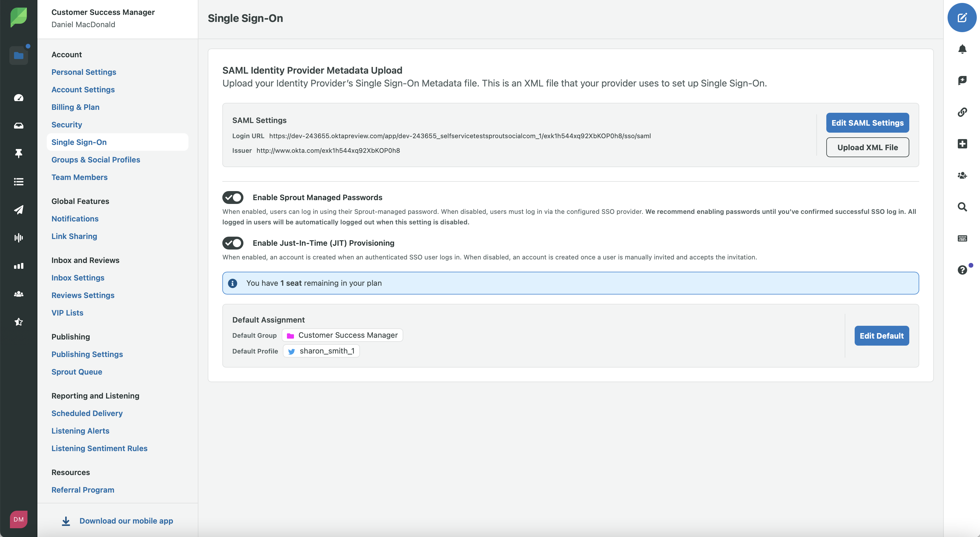Open the Compose new post icon
This screenshot has height=537, width=980.
pos(962,18)
